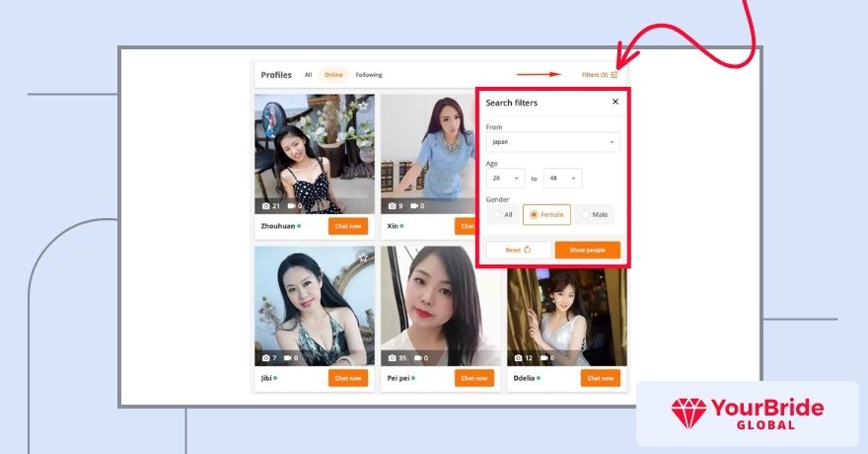
Task: Click the Show people button
Action: (587, 250)
